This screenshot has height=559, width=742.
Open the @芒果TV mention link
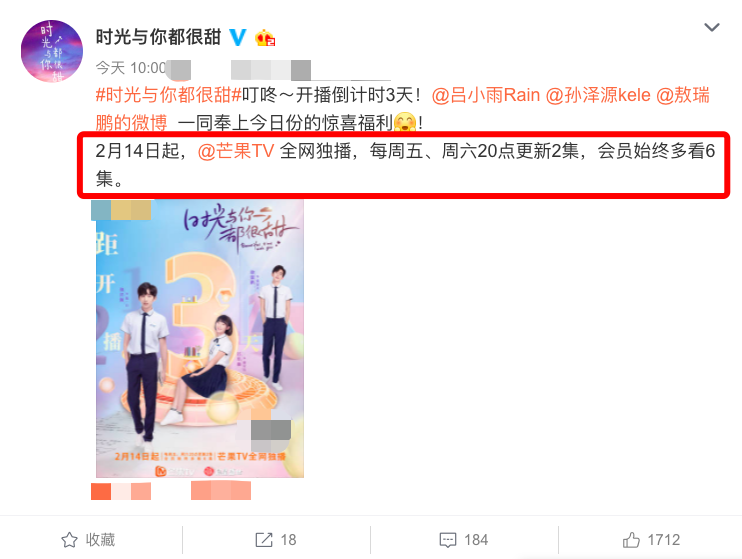pos(236,151)
